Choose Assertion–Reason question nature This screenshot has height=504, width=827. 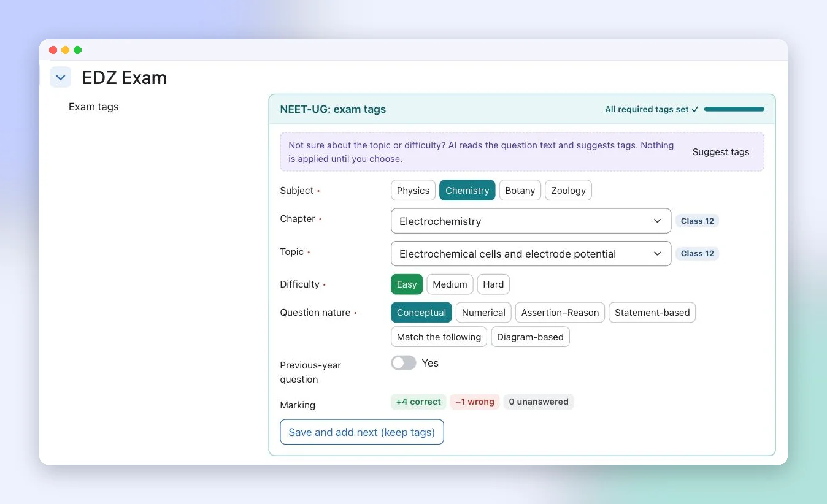click(x=560, y=312)
